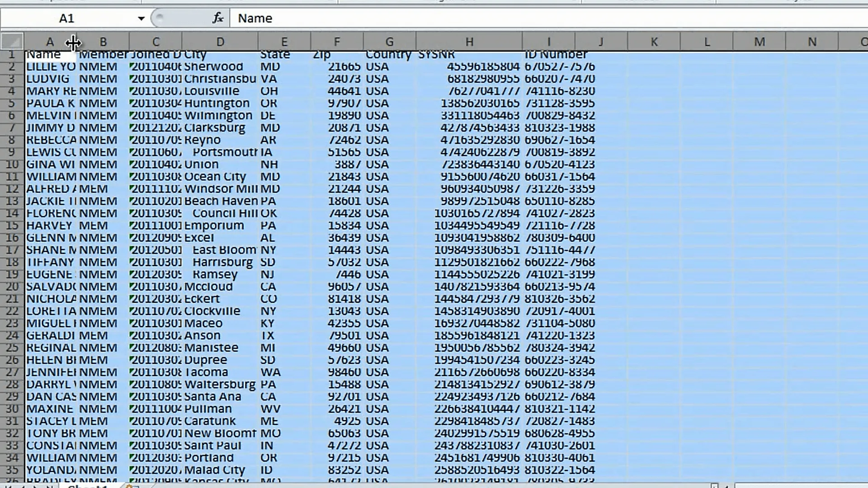Click the ID Number header cell

549,55
